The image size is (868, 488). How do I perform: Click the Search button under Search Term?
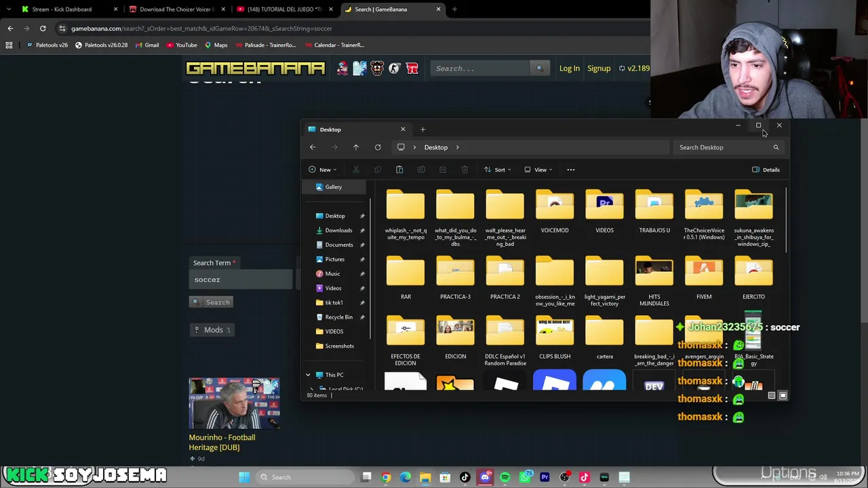pyautogui.click(x=212, y=302)
